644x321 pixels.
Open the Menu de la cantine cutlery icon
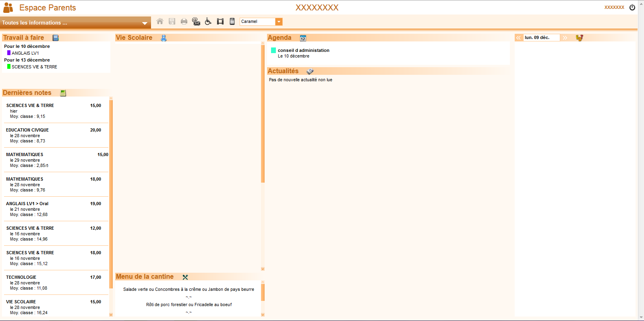point(185,277)
